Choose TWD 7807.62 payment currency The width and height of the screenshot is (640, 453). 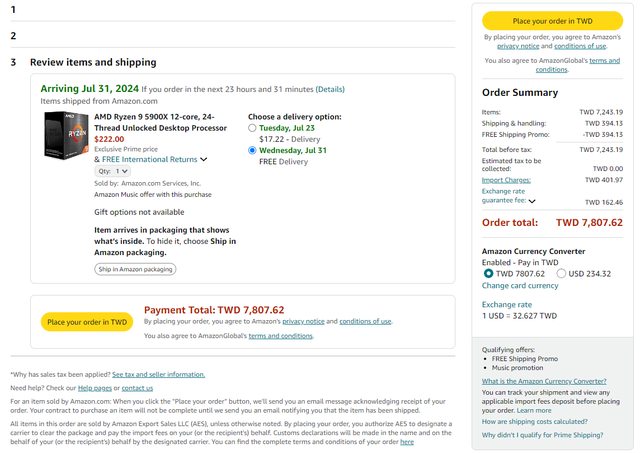488,272
